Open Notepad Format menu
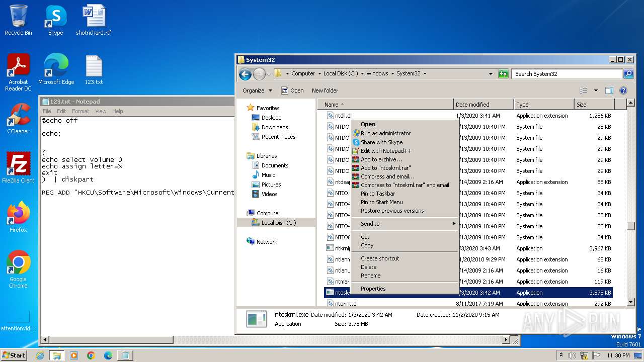Screen dimensions: 644x362 tap(80, 111)
